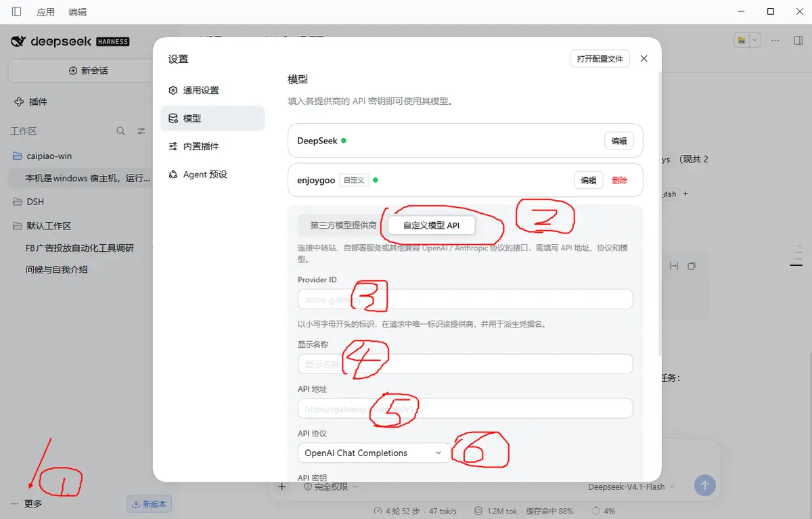Click the wrap-width icon on code block

click(x=673, y=266)
